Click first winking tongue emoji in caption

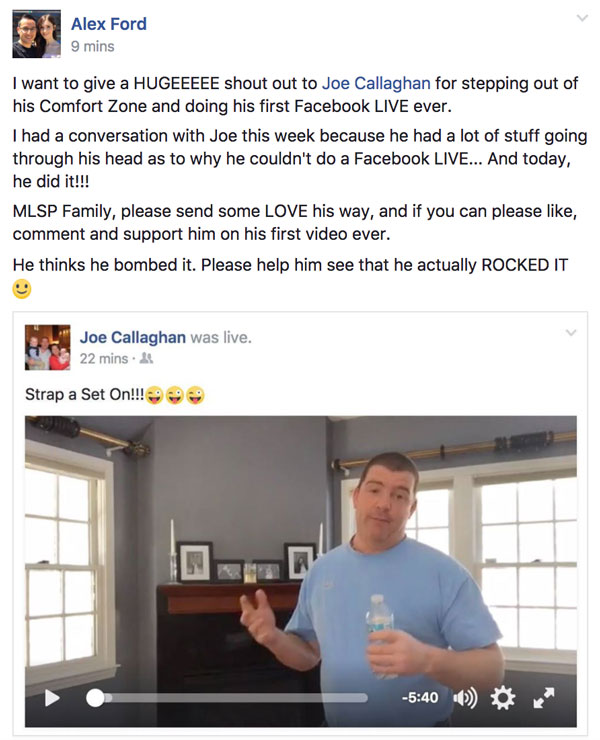pos(154,395)
